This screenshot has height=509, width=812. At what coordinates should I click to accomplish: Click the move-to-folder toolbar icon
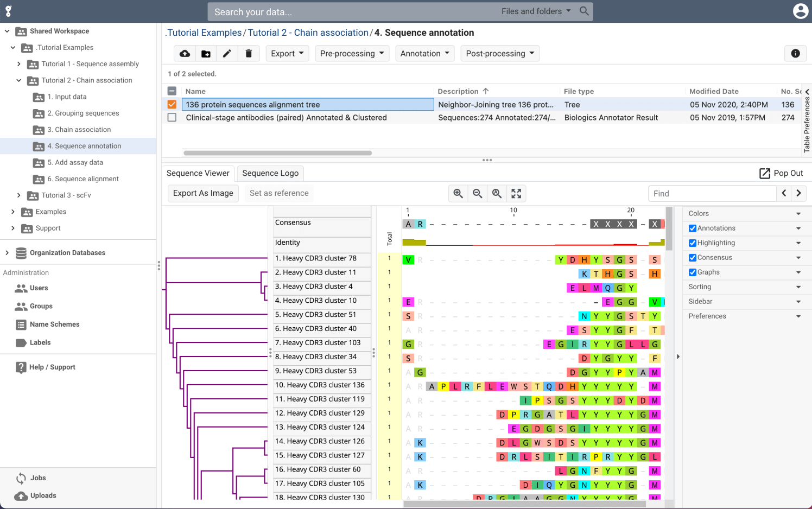pos(206,53)
